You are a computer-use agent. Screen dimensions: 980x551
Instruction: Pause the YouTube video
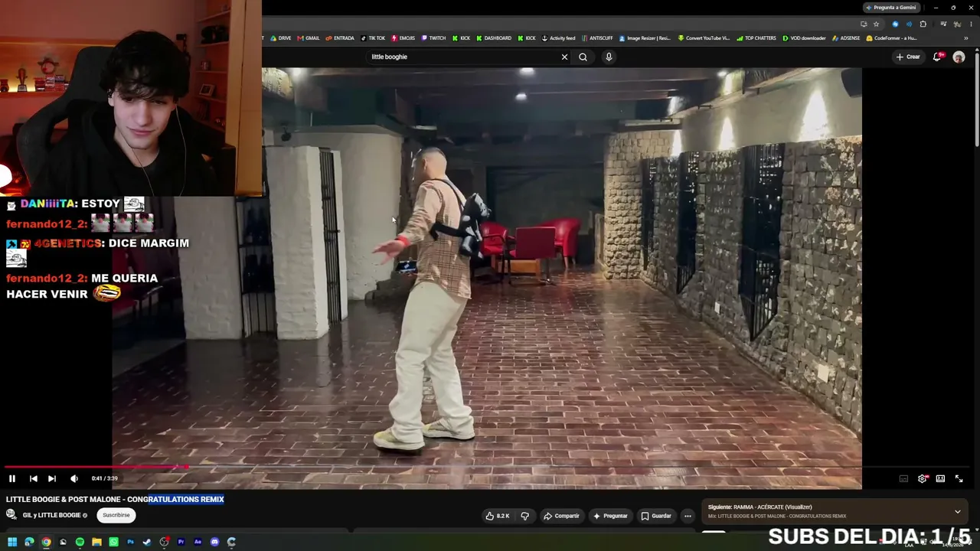[12, 478]
